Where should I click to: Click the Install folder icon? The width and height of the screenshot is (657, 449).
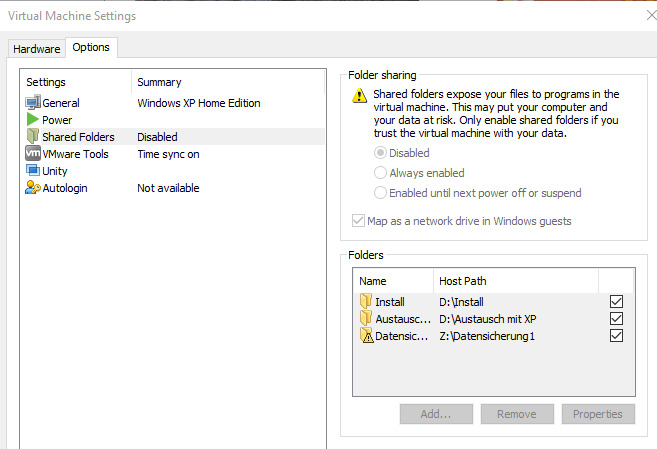tap(365, 301)
